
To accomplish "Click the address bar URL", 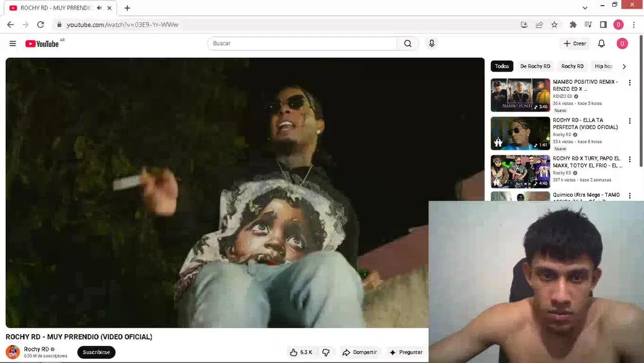I will (x=122, y=24).
